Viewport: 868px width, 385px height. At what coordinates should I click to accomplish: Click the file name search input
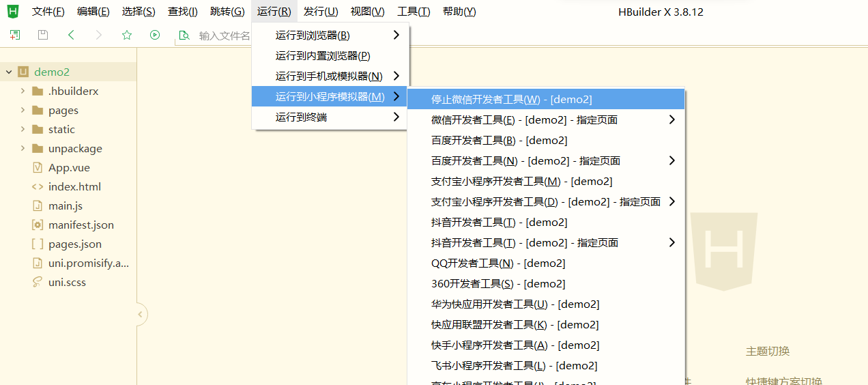pyautogui.click(x=224, y=35)
